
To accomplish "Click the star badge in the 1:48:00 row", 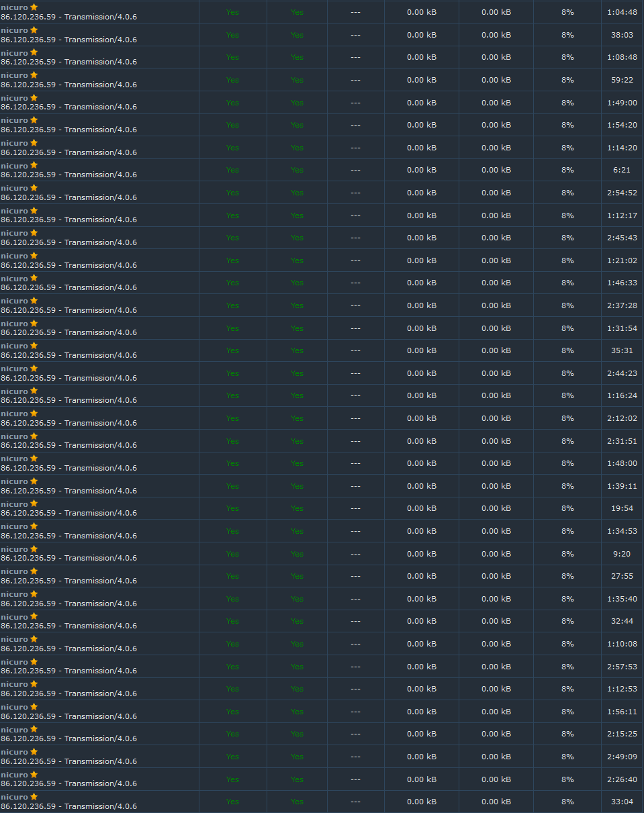I will coord(34,459).
